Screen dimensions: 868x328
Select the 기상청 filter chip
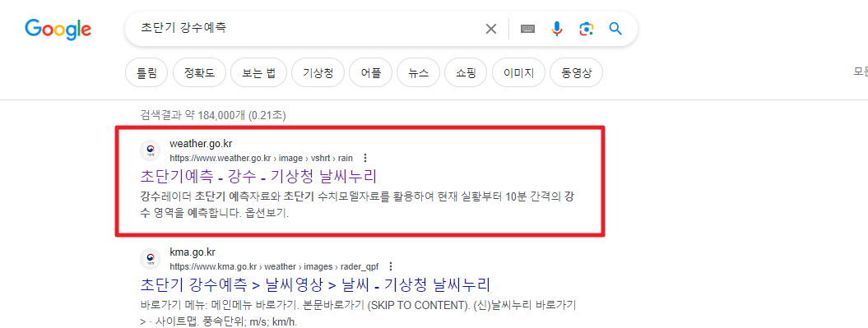318,72
